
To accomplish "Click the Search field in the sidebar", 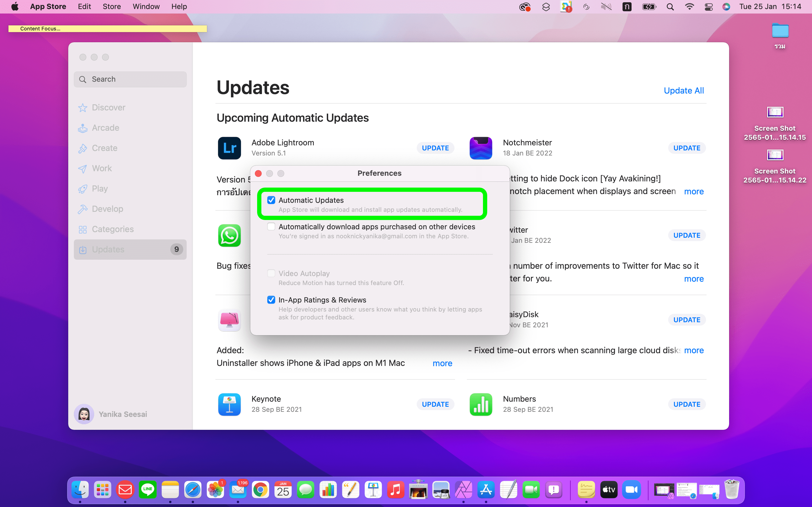I will (x=130, y=79).
